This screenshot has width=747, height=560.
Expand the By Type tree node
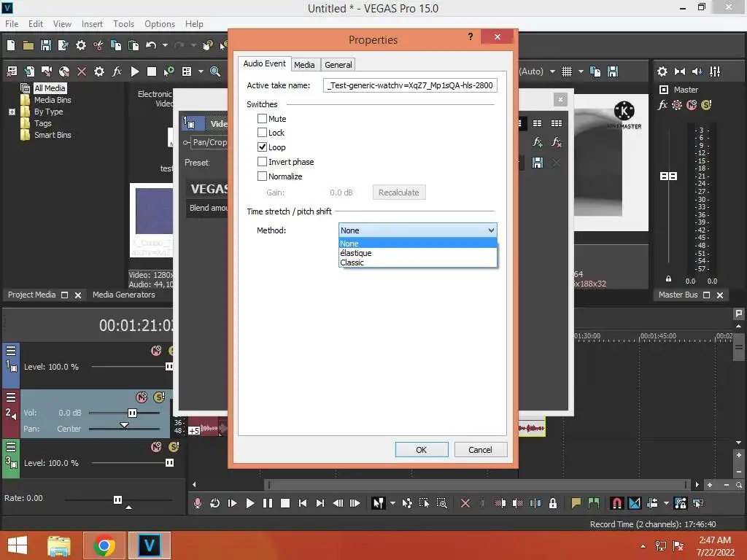(12, 112)
